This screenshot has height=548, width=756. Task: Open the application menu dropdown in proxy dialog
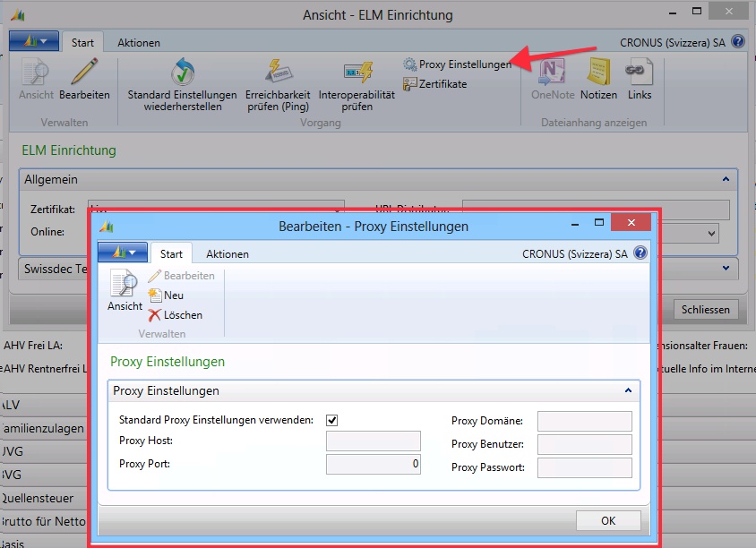122,253
